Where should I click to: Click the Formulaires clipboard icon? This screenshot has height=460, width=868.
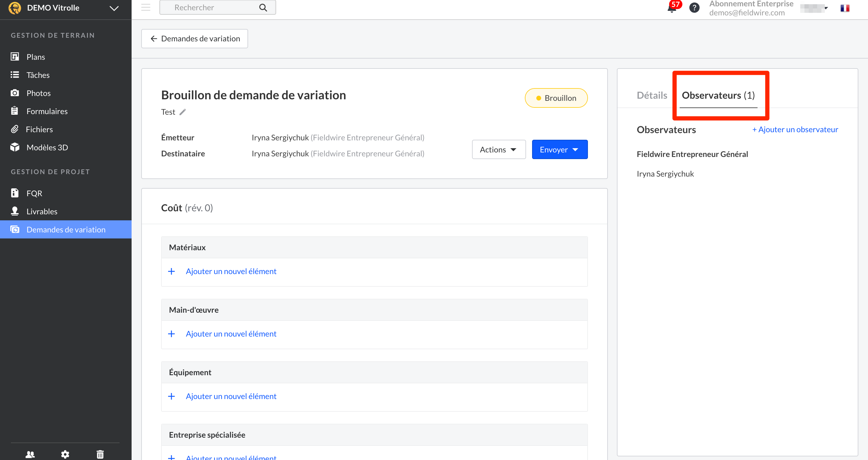point(14,110)
